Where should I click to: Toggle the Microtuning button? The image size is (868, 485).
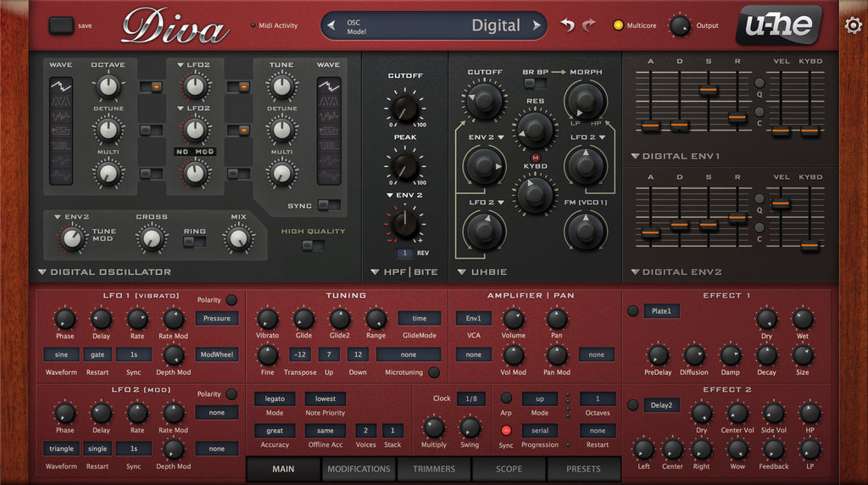(x=434, y=372)
